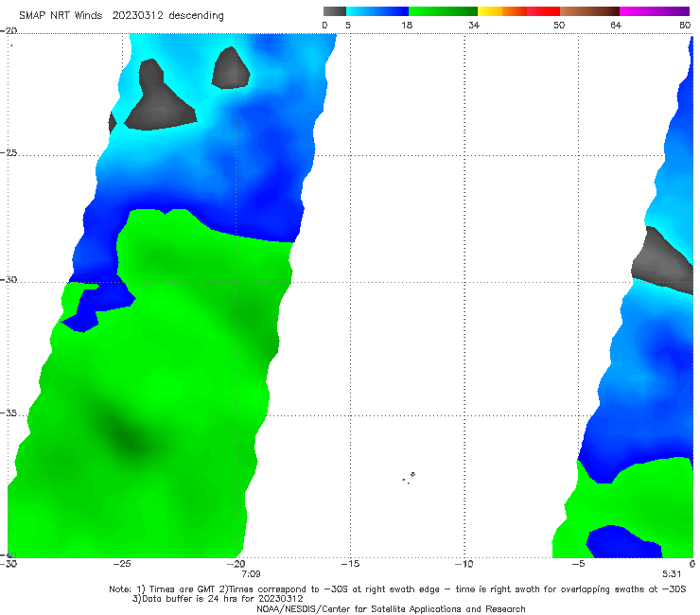Click the swath time label '7:09'
The width and height of the screenshot is (700, 615).
click(251, 574)
